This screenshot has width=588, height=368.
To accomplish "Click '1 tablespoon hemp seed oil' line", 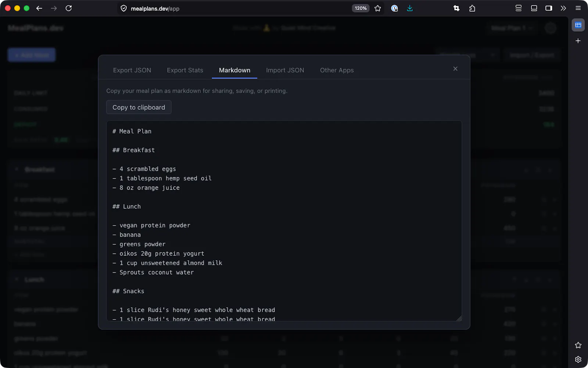I will click(x=162, y=178).
